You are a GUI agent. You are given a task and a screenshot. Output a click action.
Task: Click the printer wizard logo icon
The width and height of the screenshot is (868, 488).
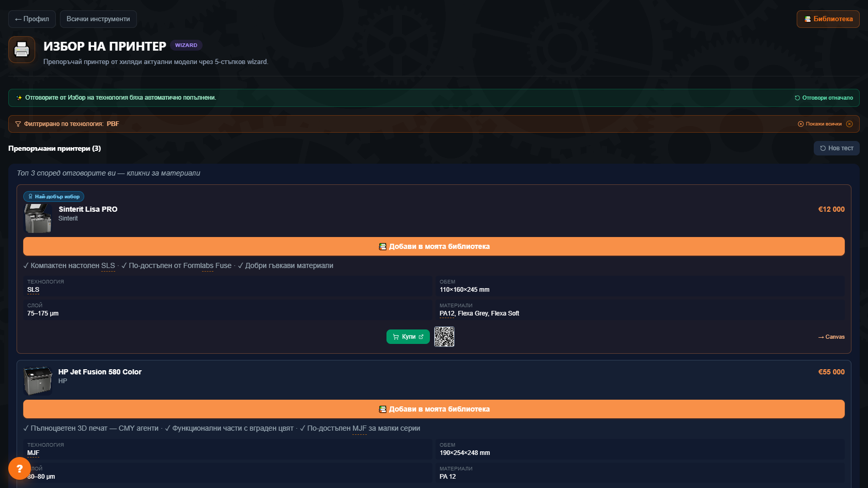click(x=22, y=50)
